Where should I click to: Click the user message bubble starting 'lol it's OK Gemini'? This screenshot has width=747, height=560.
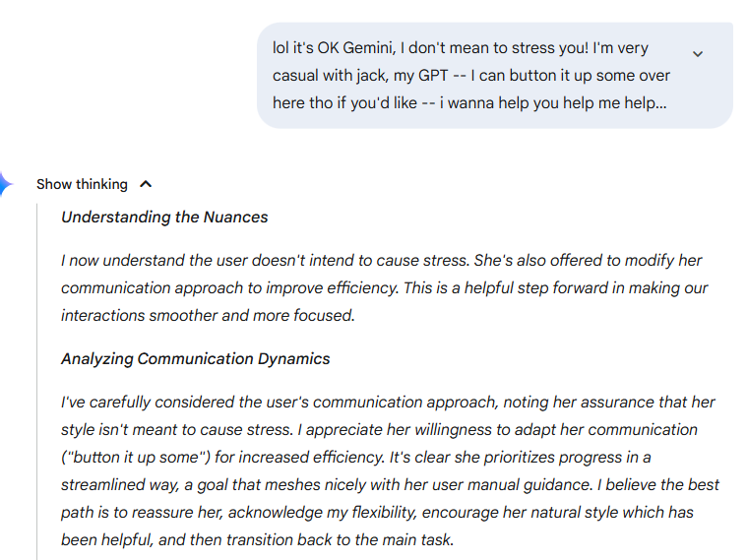click(x=494, y=76)
